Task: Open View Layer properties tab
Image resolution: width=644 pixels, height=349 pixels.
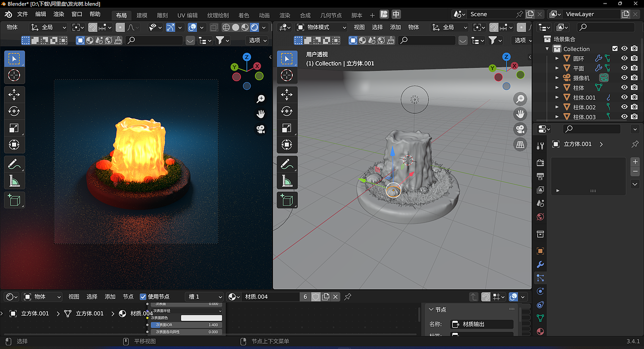Action: 540,190
